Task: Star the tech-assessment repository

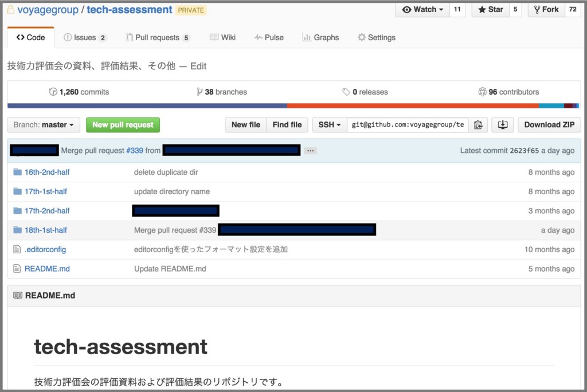Action: [x=491, y=10]
